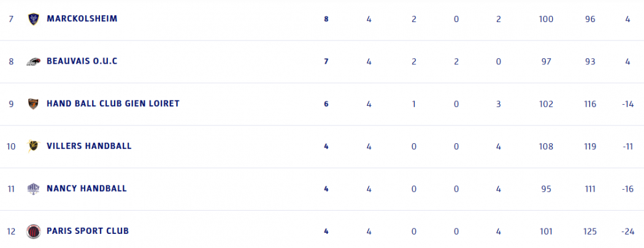Screen dimensions: 644x248
Task: Open the PARIS SPORT CLUB team link
Action: pyautogui.click(x=88, y=231)
